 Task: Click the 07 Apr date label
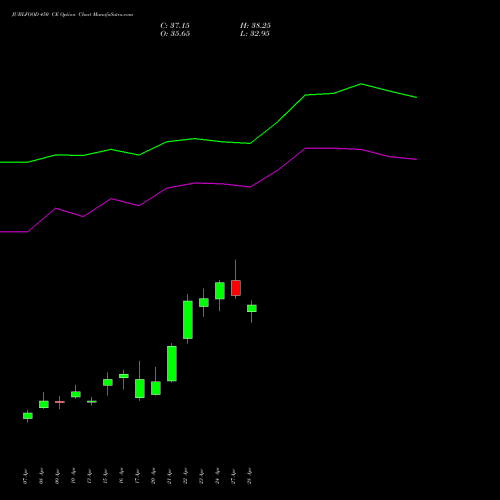tap(25, 477)
